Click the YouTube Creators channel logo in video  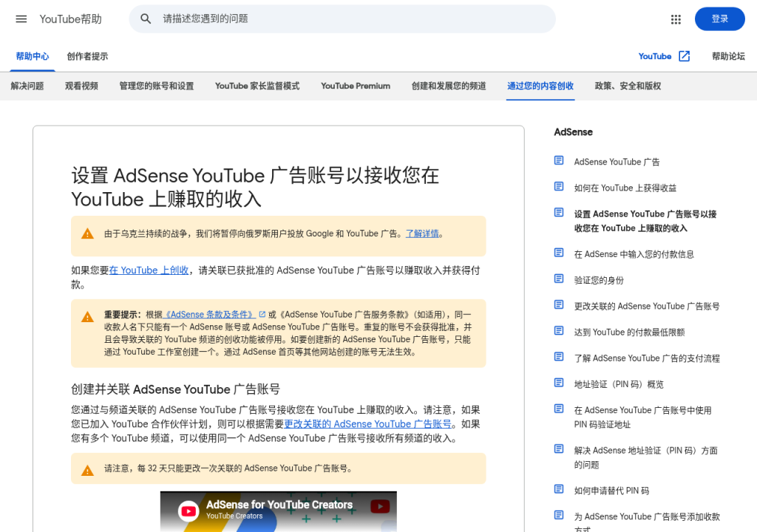[x=189, y=511]
